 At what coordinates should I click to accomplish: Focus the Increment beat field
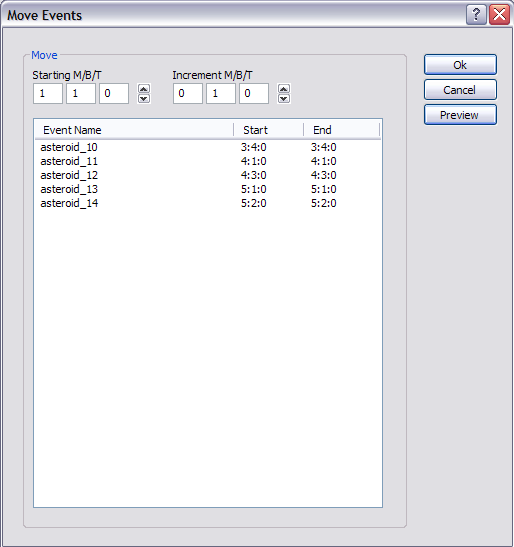coord(221,93)
